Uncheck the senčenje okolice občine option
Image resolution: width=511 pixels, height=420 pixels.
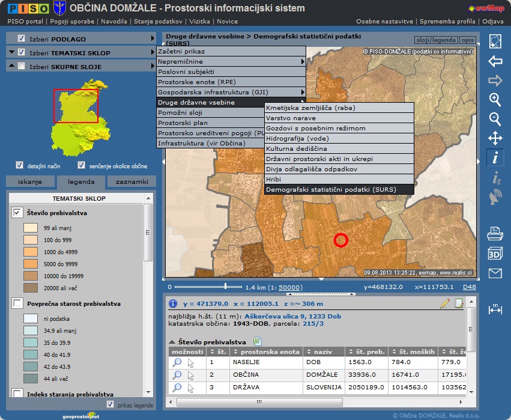click(82, 165)
